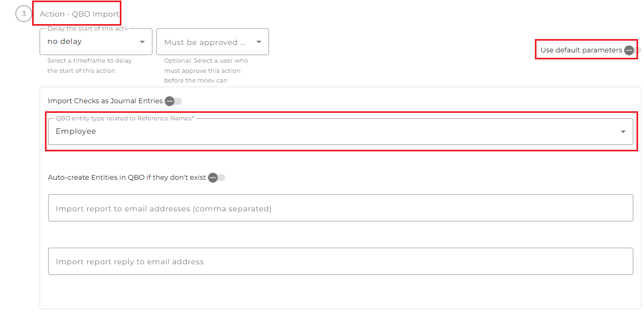Enable Import Checks as Journal Entries switch

tap(173, 101)
